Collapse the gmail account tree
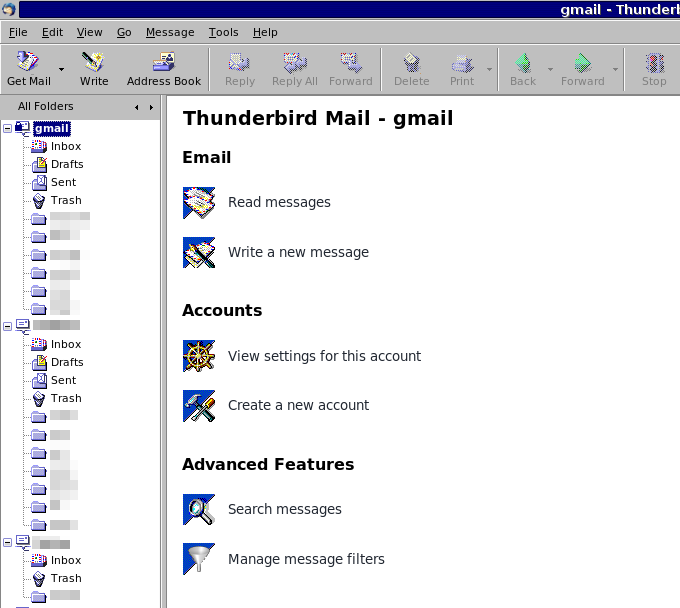The image size is (680, 608). tap(7, 128)
